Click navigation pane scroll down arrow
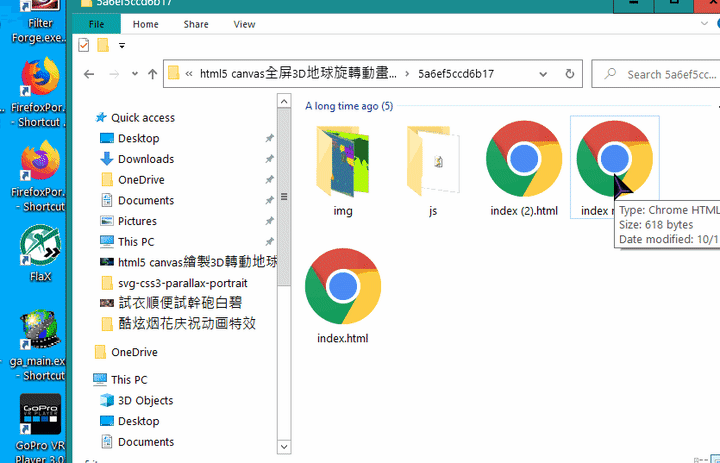The height and width of the screenshot is (463, 720). click(x=284, y=446)
